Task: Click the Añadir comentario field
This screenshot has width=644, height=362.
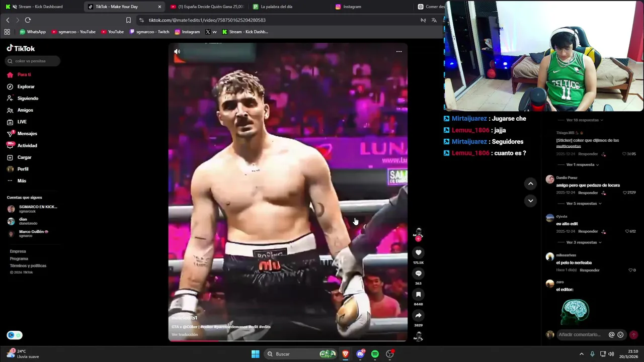Action: [x=580, y=335]
